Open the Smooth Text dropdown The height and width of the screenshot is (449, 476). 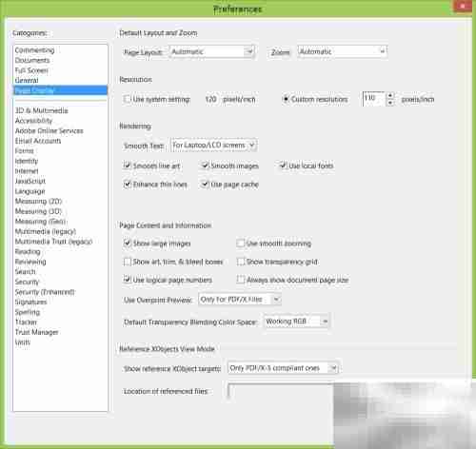213,146
